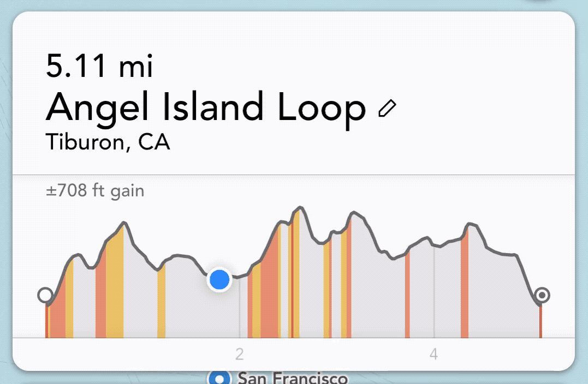Screen dimensions: 588x384
Task: Click the end point bullseye marker on chart
Action: 542,295
